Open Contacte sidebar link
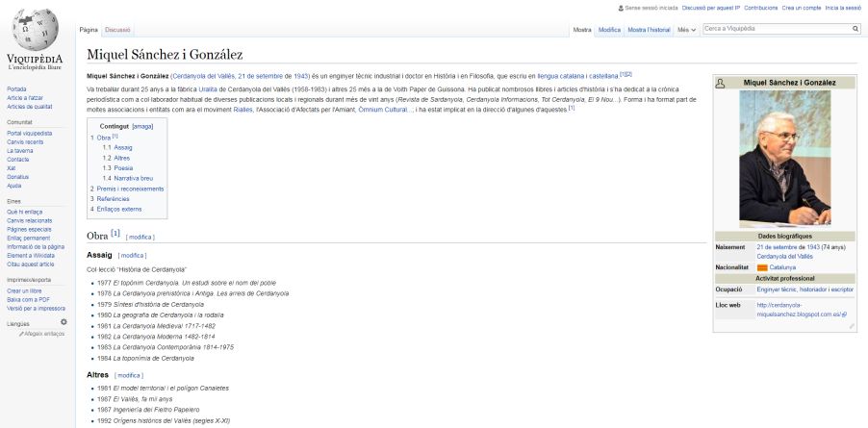Screen dimensions: 868x428 (x=17, y=160)
